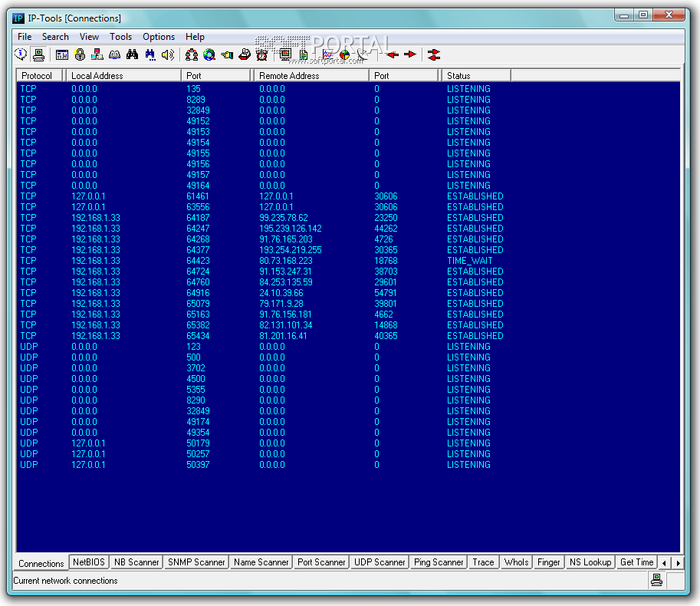
Task: Switch to the NB Scanner tab
Action: tap(136, 562)
